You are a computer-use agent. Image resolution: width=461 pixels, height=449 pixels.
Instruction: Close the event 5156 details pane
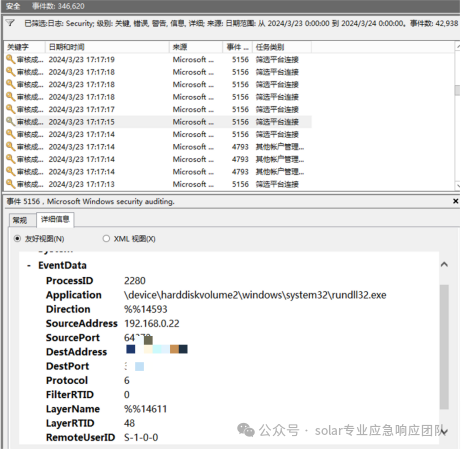click(455, 201)
